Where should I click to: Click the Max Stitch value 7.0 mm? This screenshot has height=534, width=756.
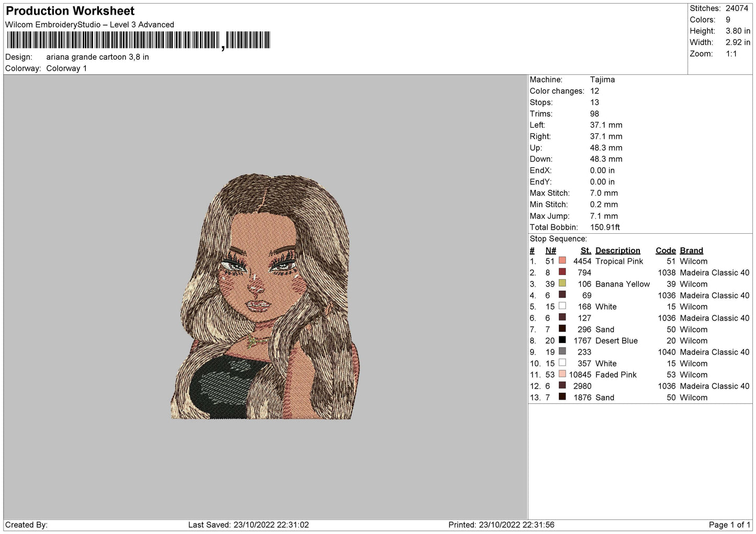point(604,193)
